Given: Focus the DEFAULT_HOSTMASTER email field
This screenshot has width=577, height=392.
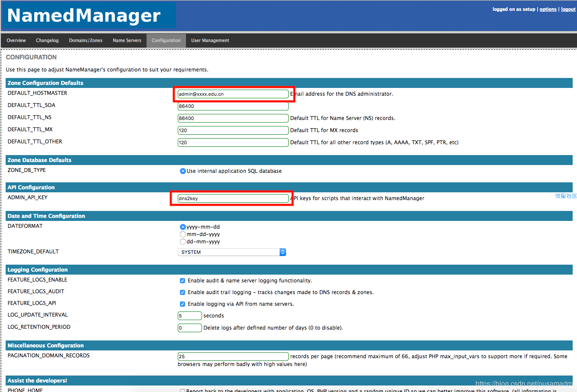Looking at the screenshot, I should click(233, 94).
